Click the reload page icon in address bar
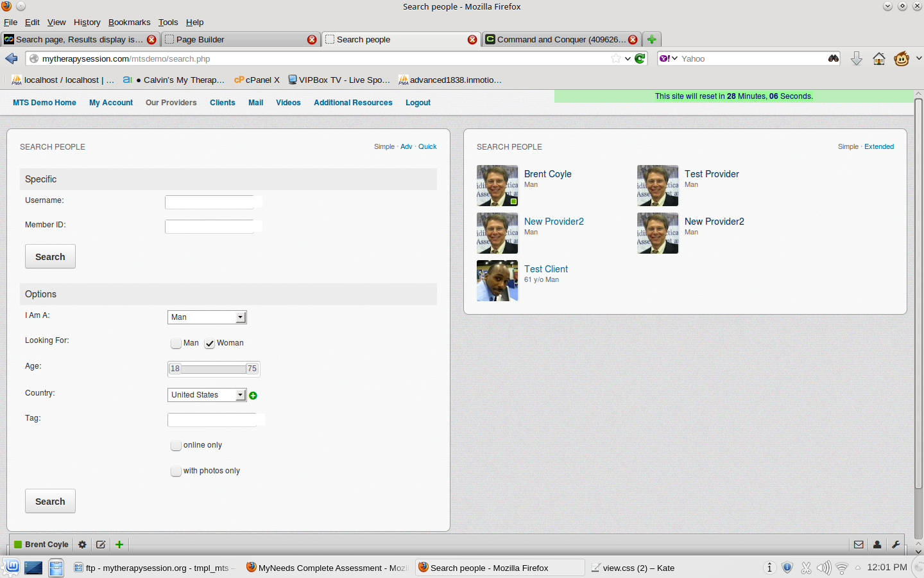 click(640, 58)
